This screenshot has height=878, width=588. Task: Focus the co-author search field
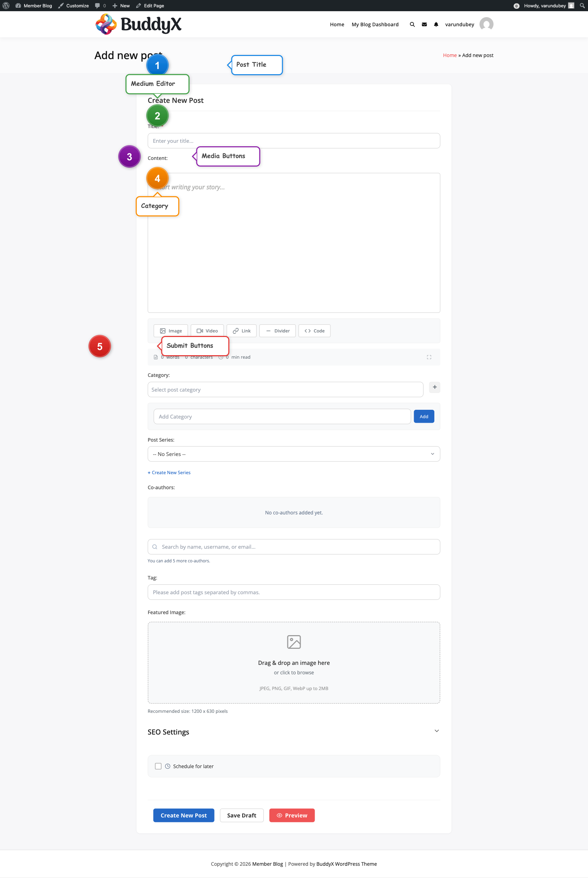[294, 547]
